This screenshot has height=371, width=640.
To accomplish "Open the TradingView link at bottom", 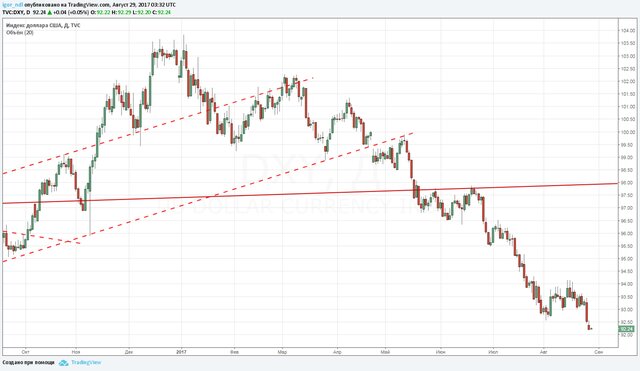I will tap(86, 362).
